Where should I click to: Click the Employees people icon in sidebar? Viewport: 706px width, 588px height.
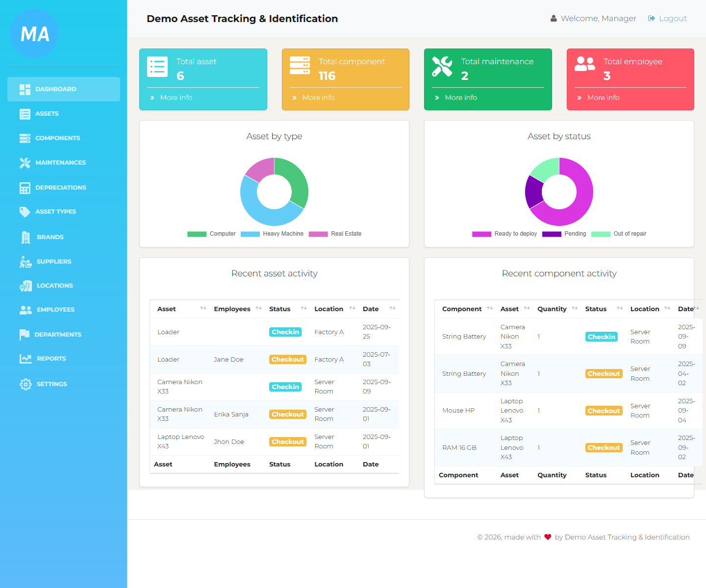pyautogui.click(x=25, y=310)
